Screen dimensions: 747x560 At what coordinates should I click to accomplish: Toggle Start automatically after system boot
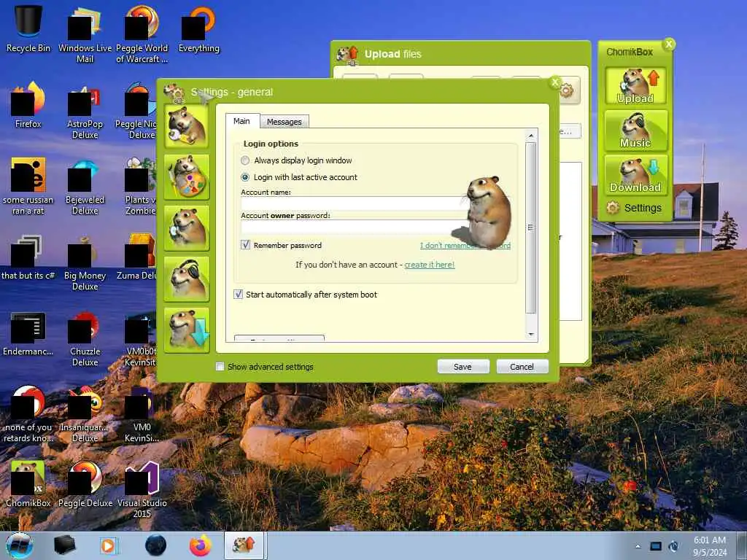239,295
